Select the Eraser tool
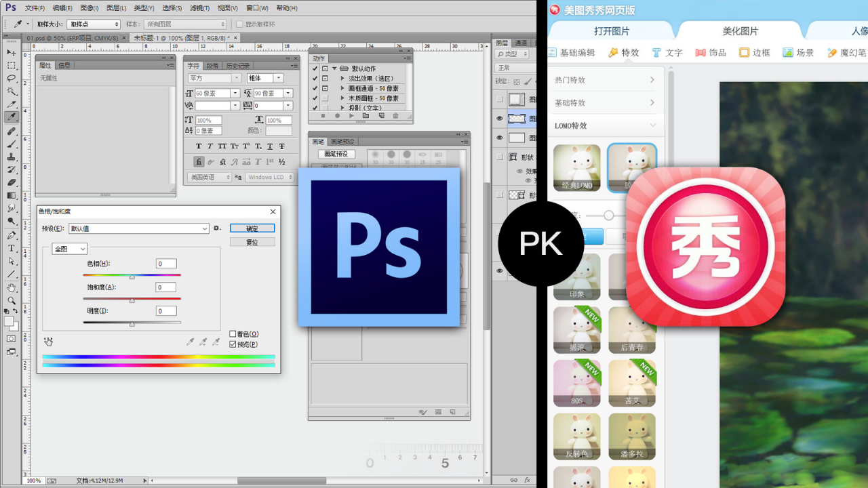Image resolution: width=868 pixels, height=488 pixels. [x=12, y=182]
